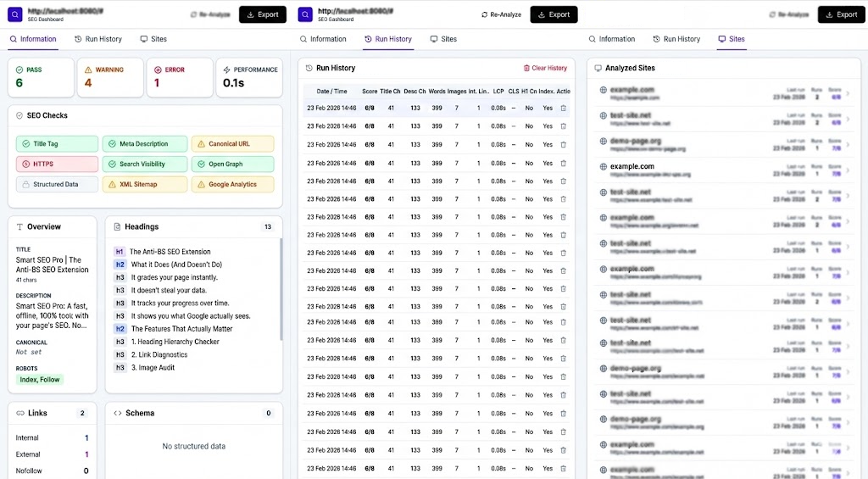Viewport: 868px width, 479px height.
Task: Click the Overview panel T icon
Action: coord(19,227)
